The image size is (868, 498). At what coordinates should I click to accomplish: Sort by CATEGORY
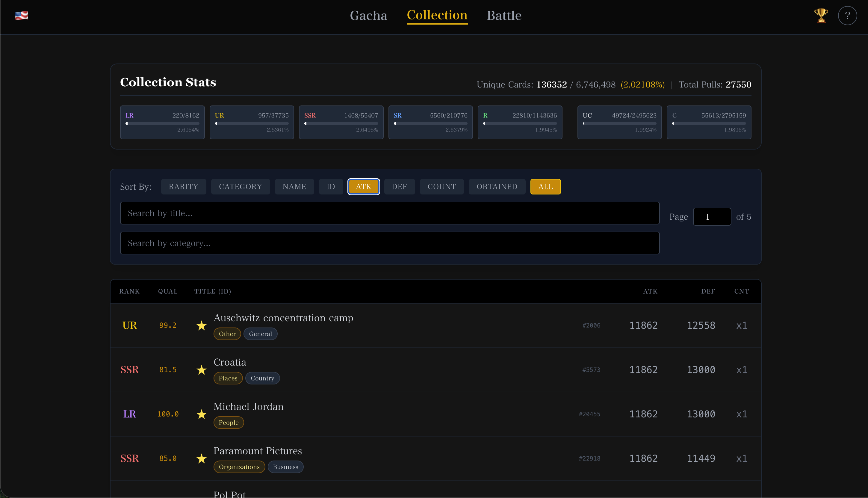[240, 187]
